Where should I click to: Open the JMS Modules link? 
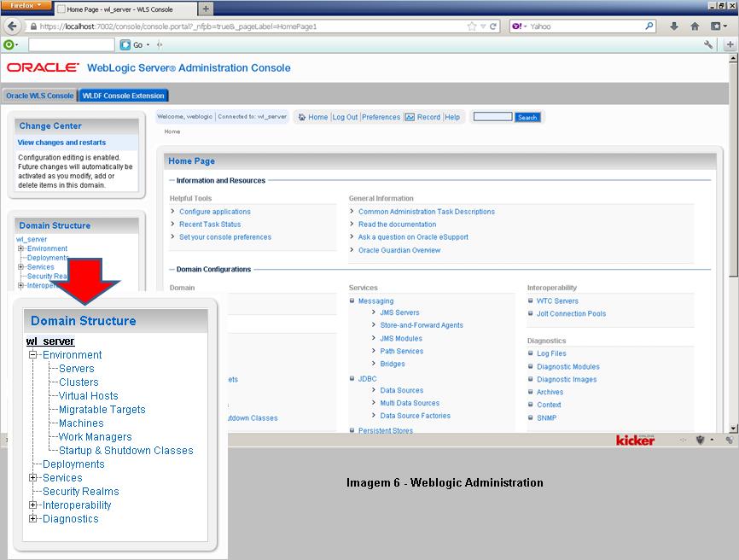coord(401,338)
